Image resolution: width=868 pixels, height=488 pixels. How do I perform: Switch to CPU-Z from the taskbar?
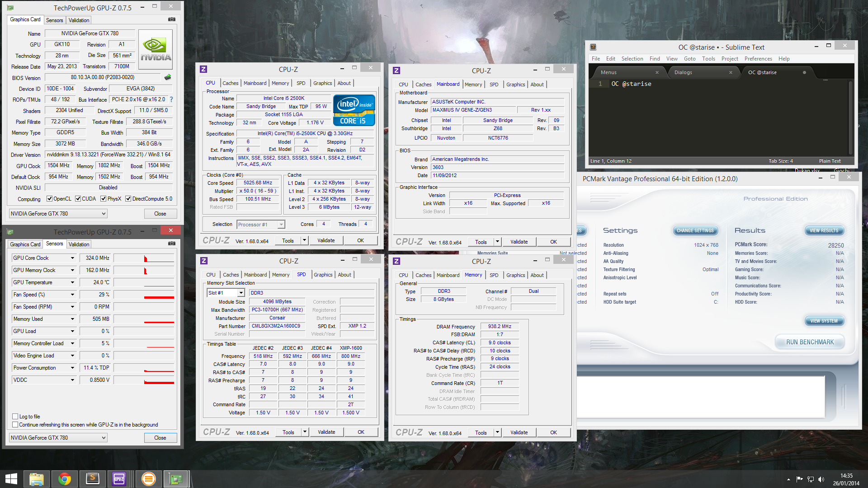pos(119,479)
